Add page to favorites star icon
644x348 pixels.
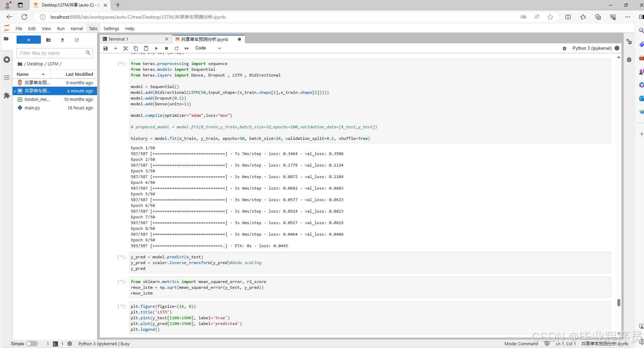click(x=550, y=17)
